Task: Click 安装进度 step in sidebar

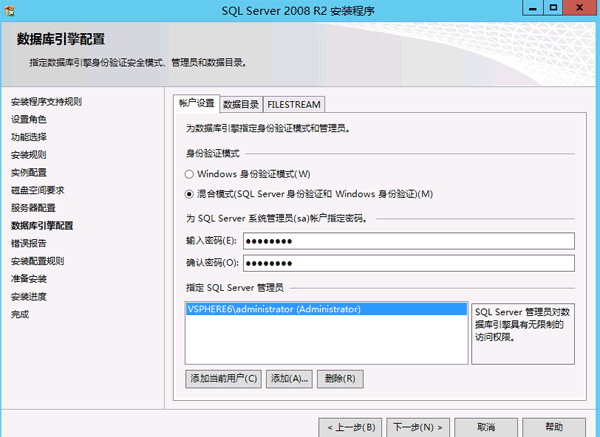Action: pos(29,297)
